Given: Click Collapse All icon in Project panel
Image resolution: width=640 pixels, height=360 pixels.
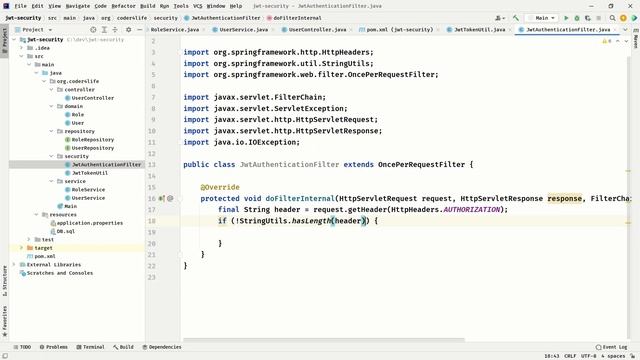Looking at the screenshot, I should click(x=115, y=30).
